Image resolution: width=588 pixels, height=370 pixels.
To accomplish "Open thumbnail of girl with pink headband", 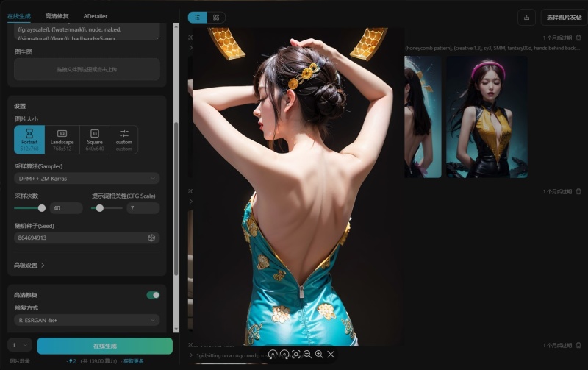I will click(x=487, y=117).
